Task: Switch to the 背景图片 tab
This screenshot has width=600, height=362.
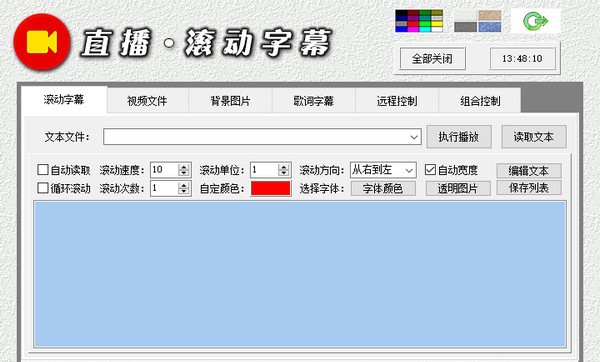Action: [230, 101]
